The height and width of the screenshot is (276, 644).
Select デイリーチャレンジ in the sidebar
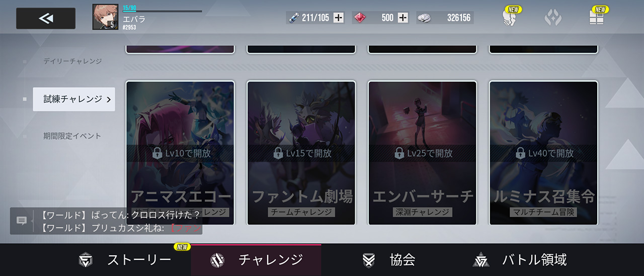[72, 61]
